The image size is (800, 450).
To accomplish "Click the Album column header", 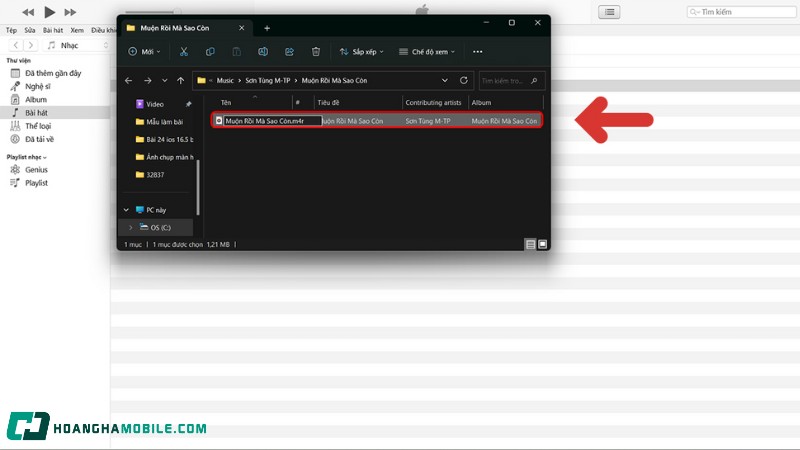I will coord(481,103).
